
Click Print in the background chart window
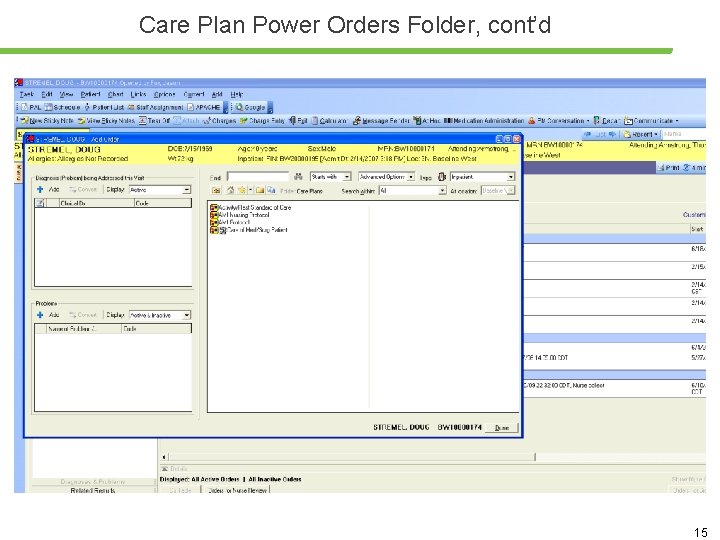[668, 168]
